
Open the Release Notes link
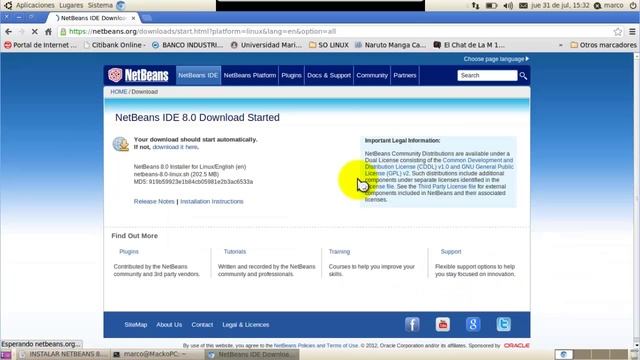154,202
